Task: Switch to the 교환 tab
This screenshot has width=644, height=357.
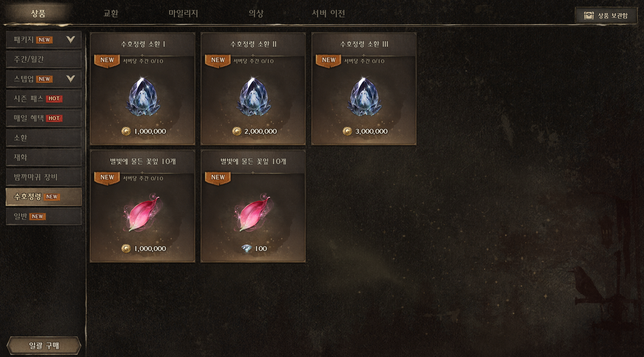Action: 111,13
